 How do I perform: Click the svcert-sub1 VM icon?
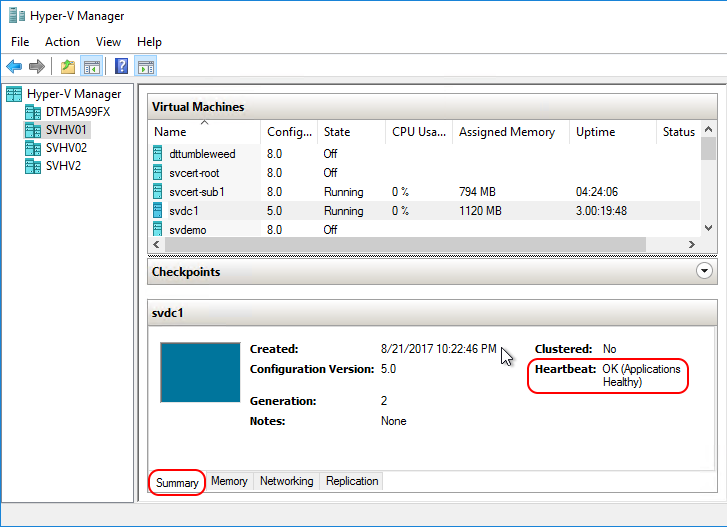tap(158, 191)
